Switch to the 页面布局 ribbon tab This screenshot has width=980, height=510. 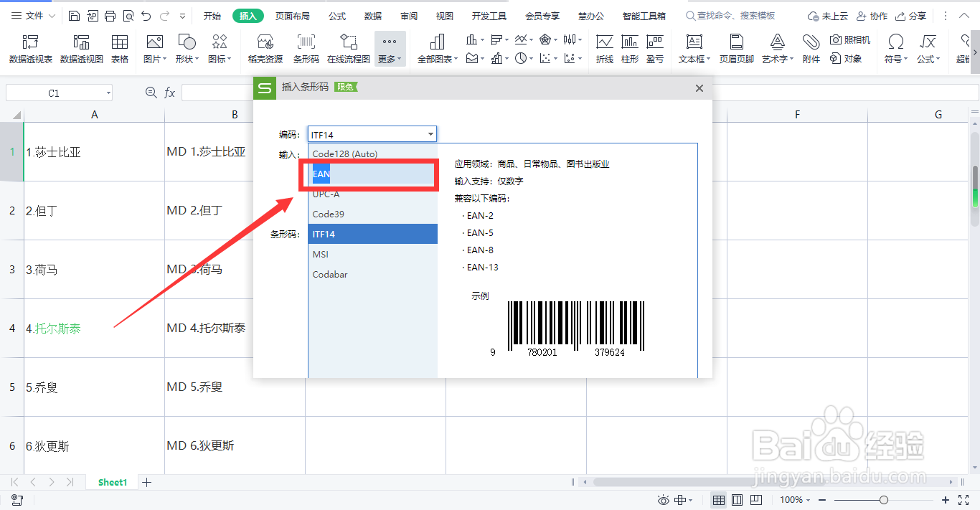293,16
